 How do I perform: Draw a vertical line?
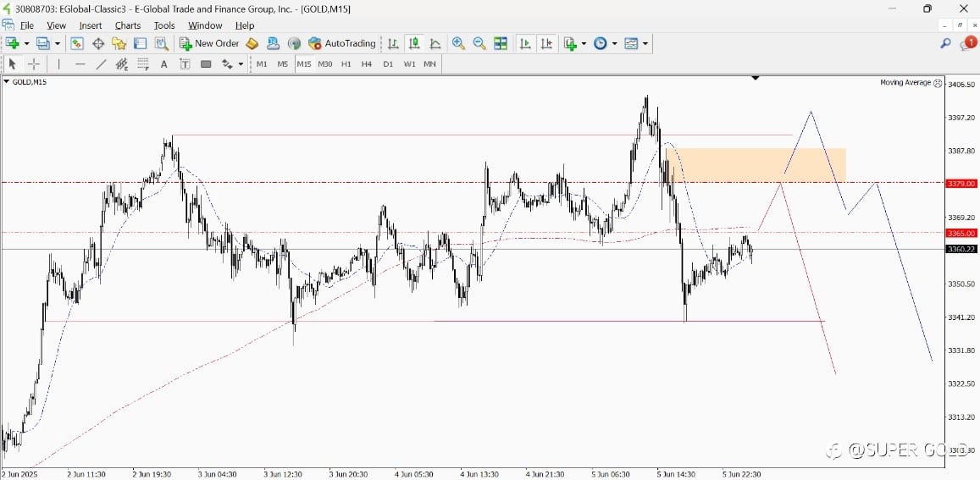[x=58, y=63]
